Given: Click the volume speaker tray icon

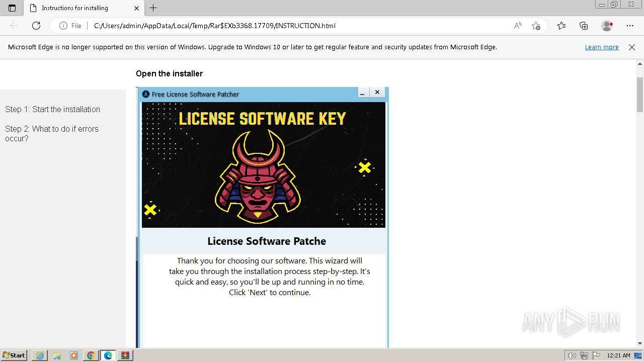Looking at the screenshot, I should (572, 355).
